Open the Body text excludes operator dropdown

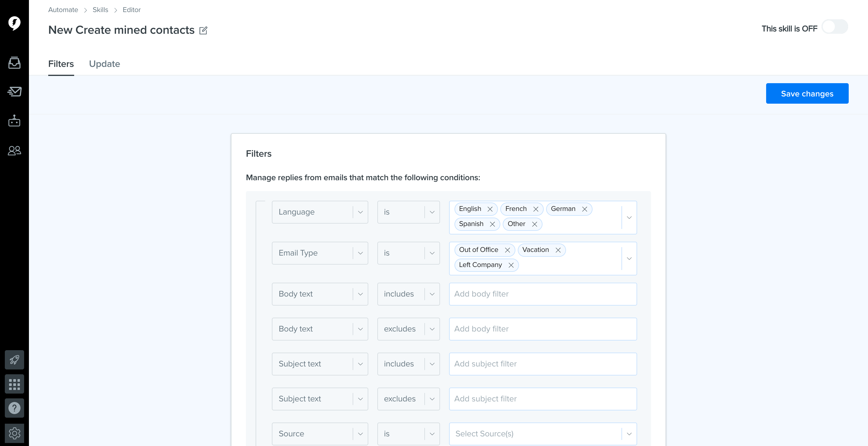click(408, 329)
